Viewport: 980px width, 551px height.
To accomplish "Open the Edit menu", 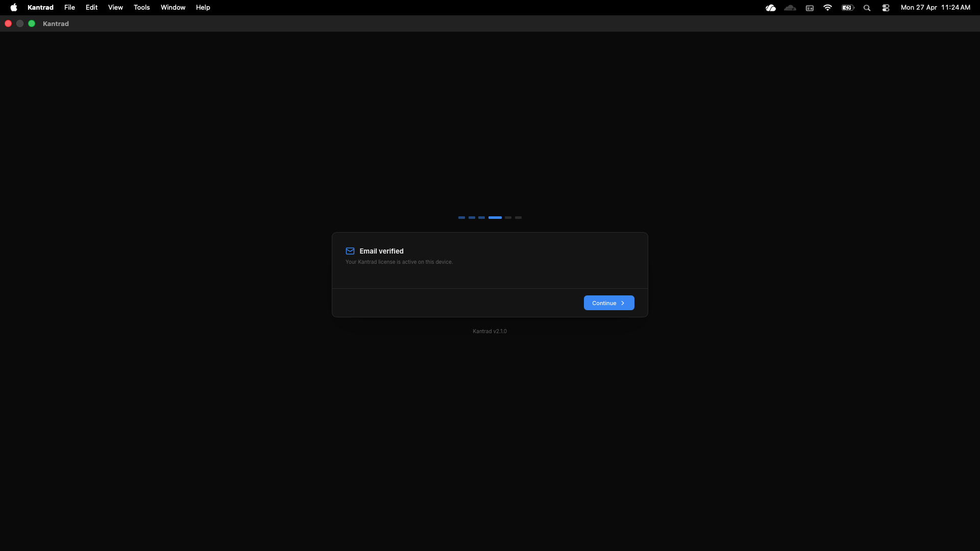I will coord(92,8).
